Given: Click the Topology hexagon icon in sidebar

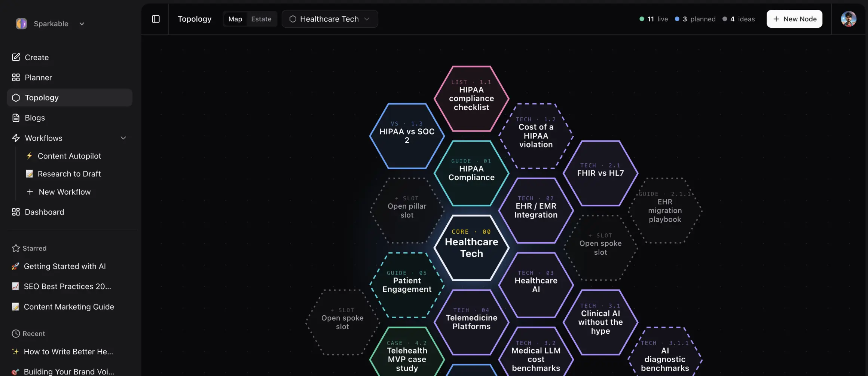Looking at the screenshot, I should point(16,98).
